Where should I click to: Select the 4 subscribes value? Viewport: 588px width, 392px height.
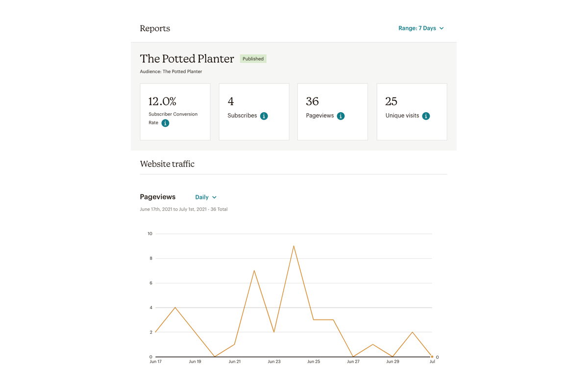231,101
